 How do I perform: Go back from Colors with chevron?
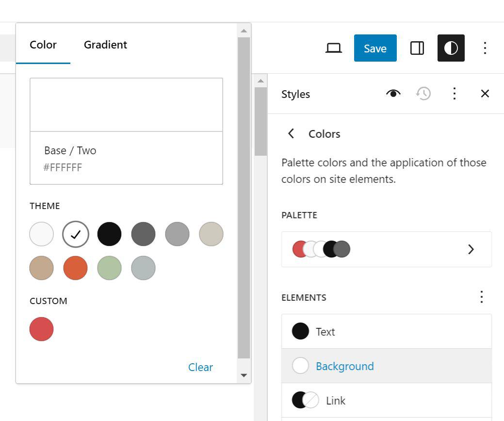[x=291, y=134]
